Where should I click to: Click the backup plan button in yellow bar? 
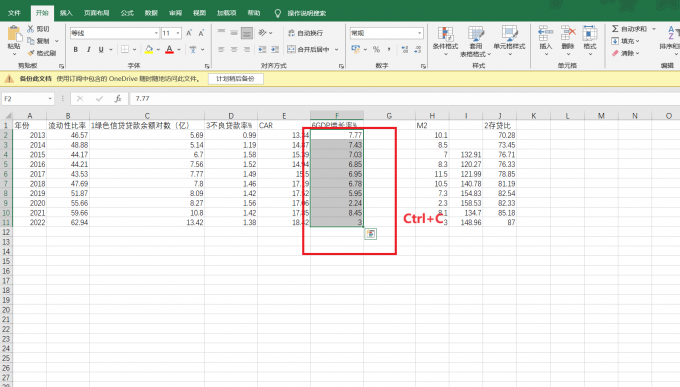point(235,79)
